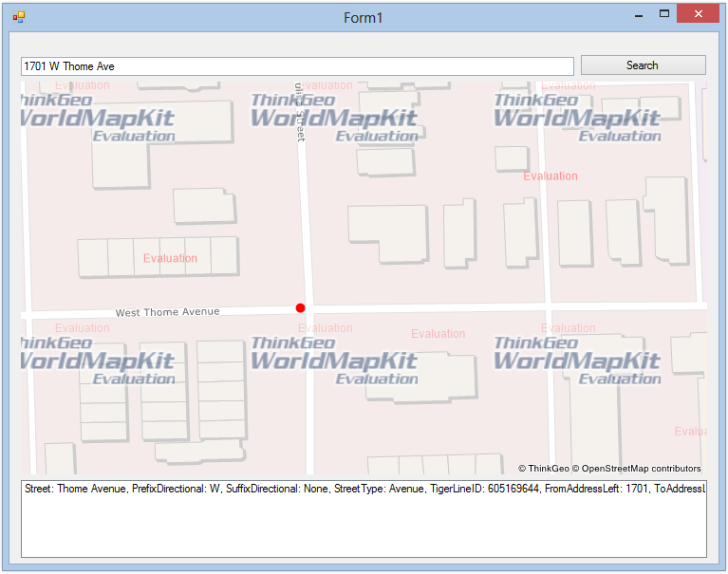Click the Search button

point(643,65)
